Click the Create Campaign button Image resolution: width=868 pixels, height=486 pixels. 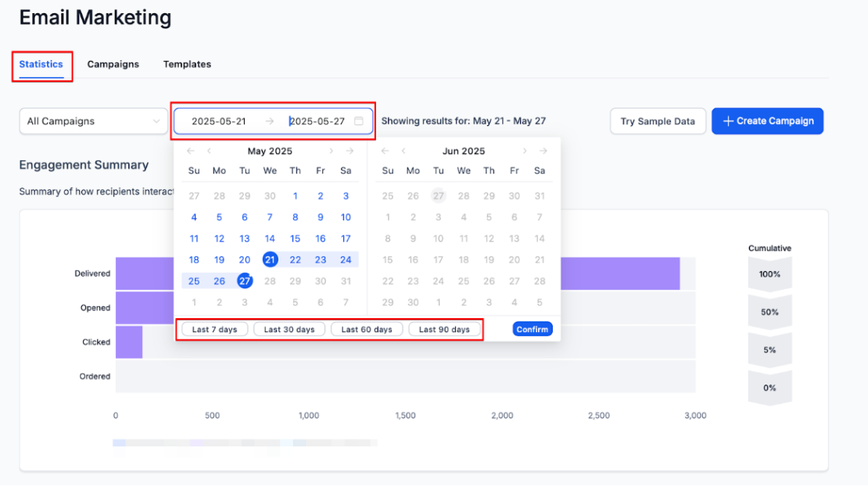[767, 121]
